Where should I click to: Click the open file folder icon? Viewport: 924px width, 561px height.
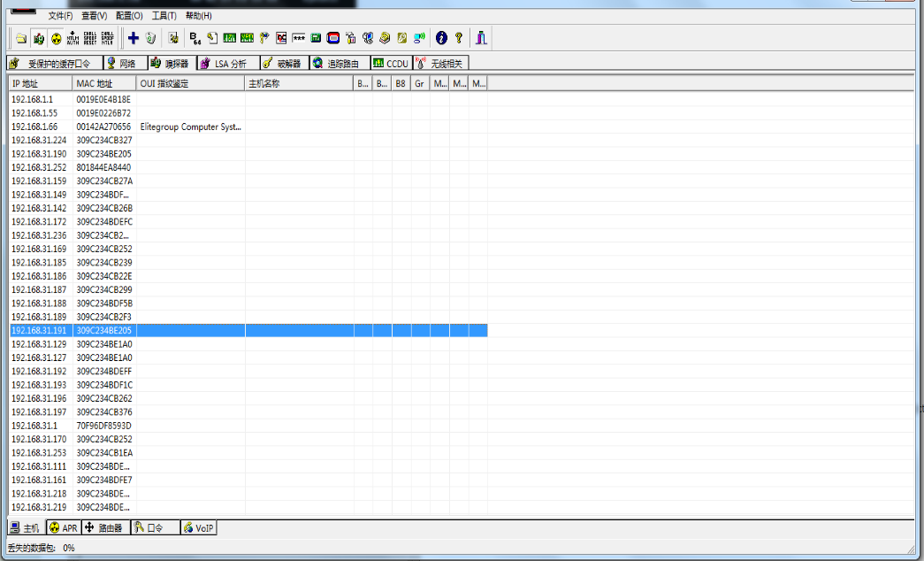click(x=21, y=38)
